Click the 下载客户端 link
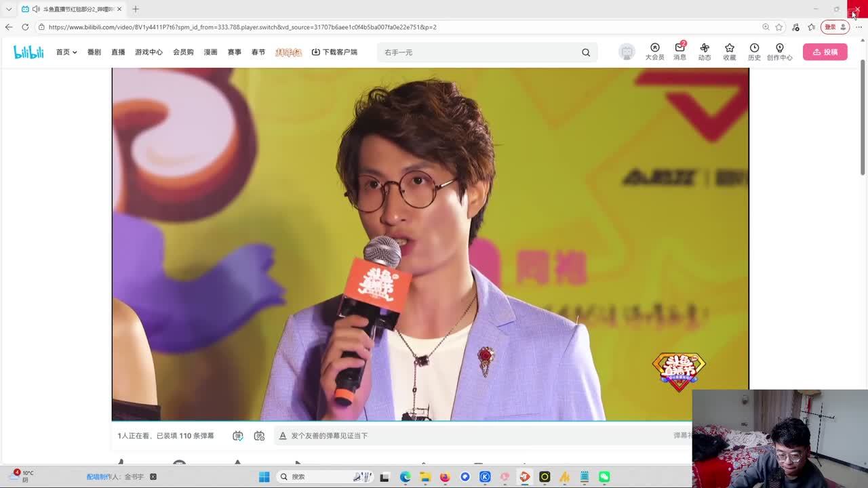Viewport: 868px width, 488px height. [334, 52]
